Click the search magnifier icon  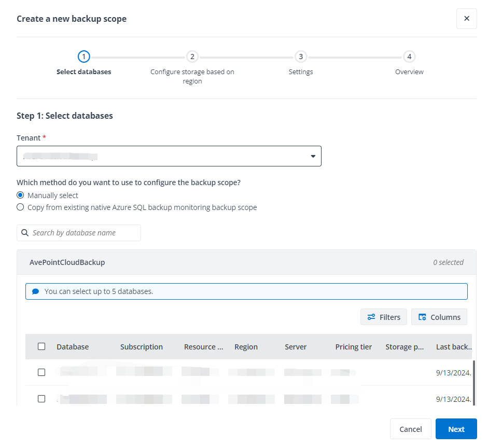(x=25, y=233)
